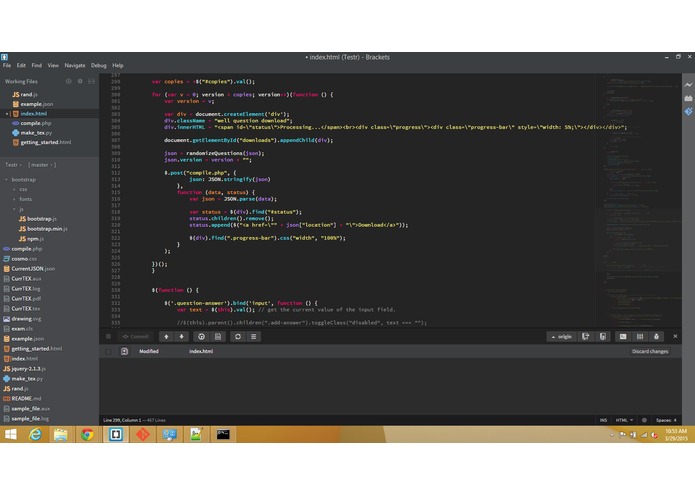Screen dimensions: 695x494
Task: Show file history via document icon
Action: [218, 337]
